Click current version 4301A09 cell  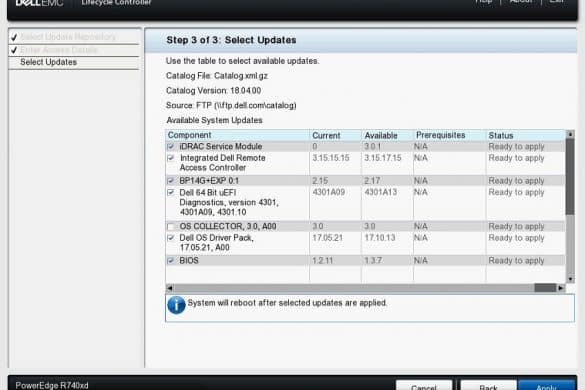coord(329,192)
